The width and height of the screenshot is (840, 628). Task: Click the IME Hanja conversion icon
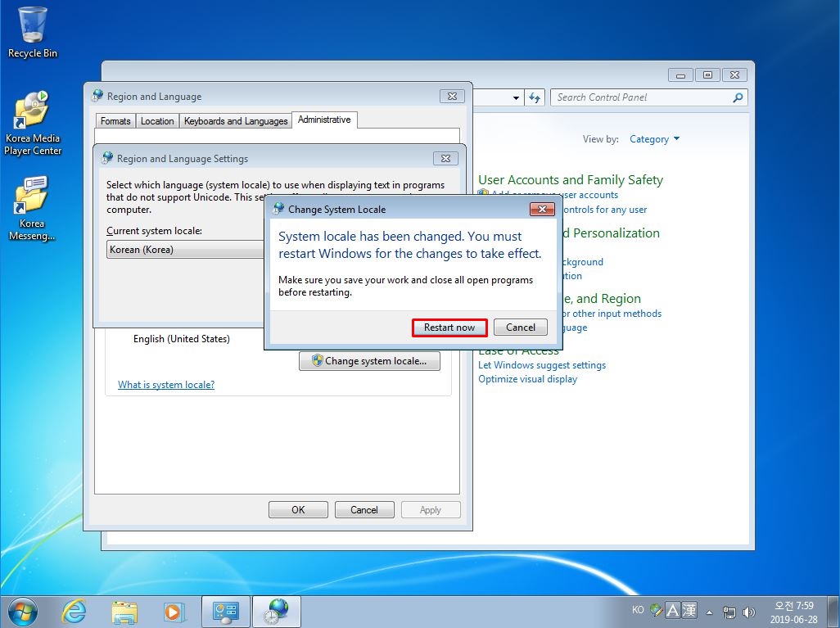689,610
